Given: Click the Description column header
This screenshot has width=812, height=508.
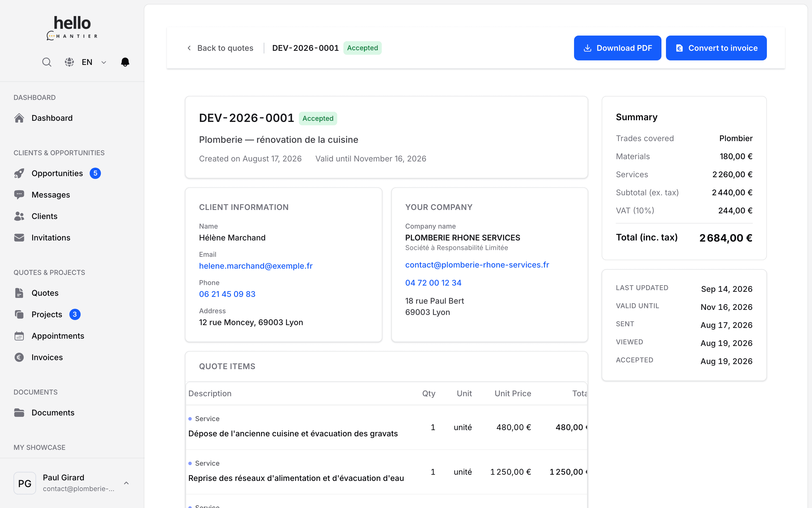Looking at the screenshot, I should click(x=210, y=393).
